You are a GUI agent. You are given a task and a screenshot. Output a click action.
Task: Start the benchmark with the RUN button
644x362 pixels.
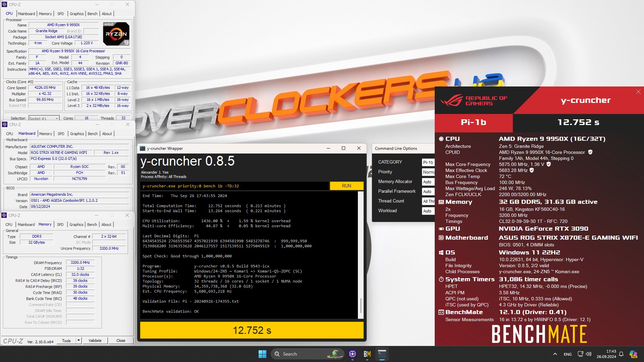[346, 186]
